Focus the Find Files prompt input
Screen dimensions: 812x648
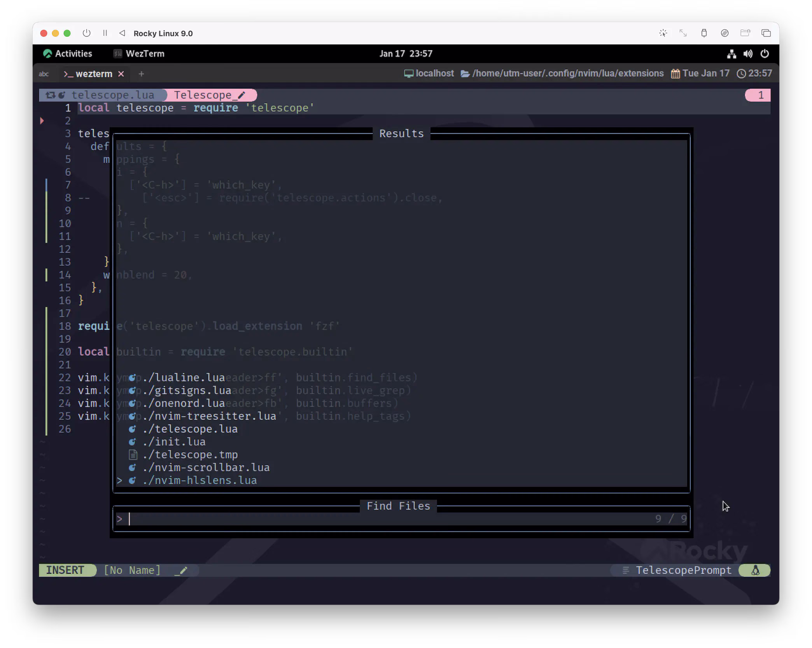[401, 519]
